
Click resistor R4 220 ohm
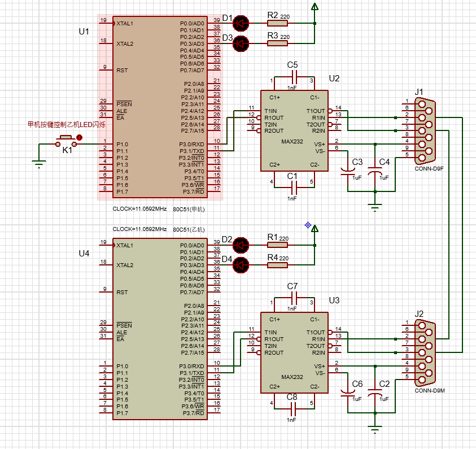[x=277, y=265]
